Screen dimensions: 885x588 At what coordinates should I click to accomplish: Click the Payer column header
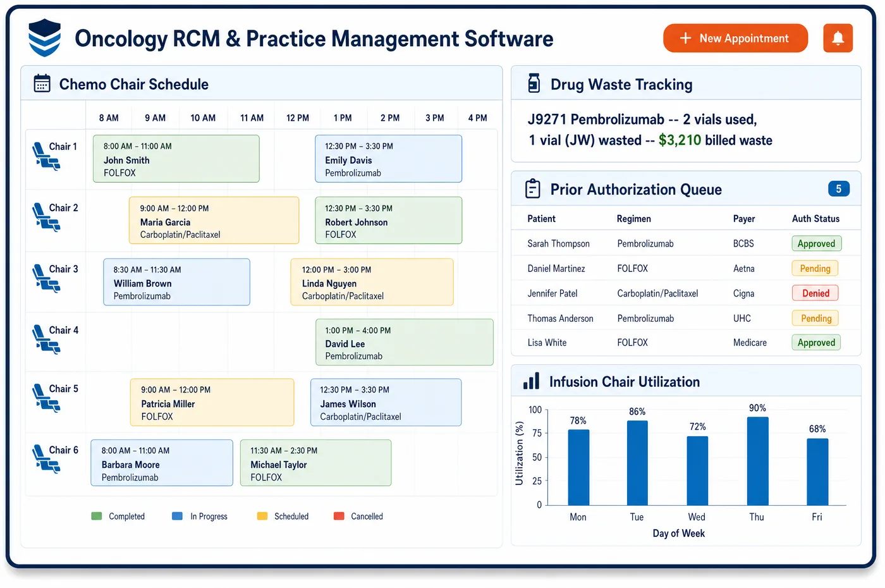click(x=744, y=219)
